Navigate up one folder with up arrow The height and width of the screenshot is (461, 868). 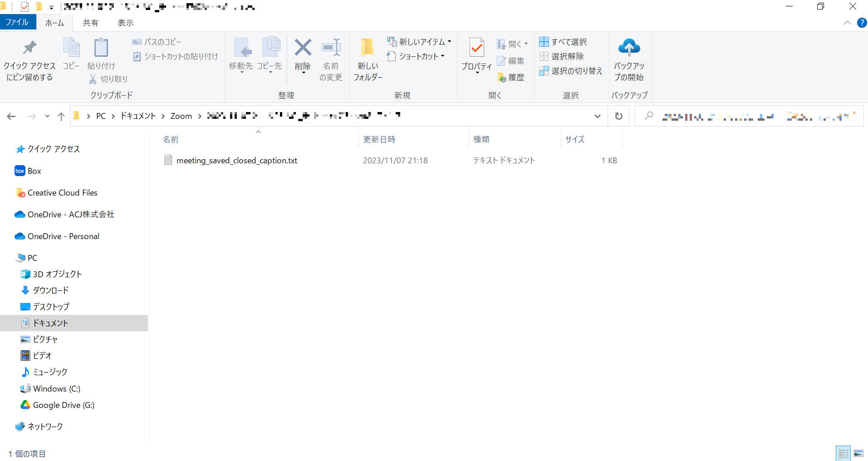[x=61, y=117]
